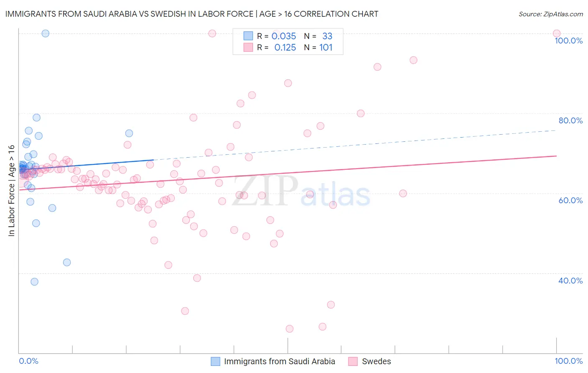The height and width of the screenshot is (373, 588).
Task: Click the chart title text
Action: (192, 14)
